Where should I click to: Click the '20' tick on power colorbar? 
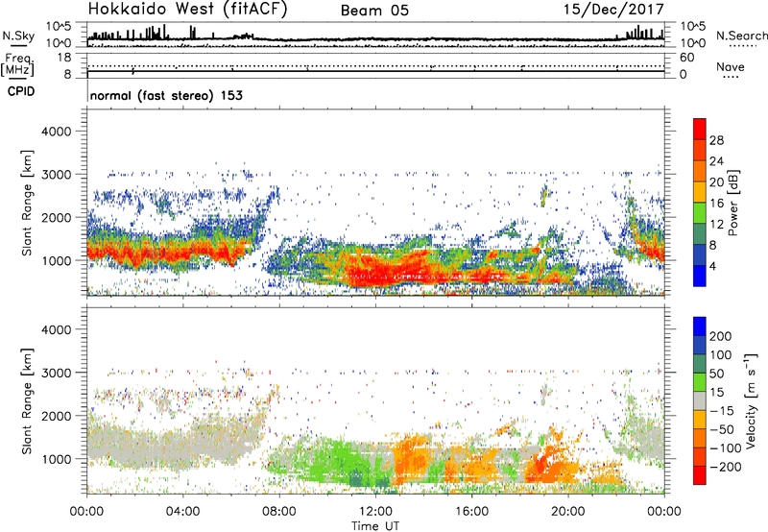coord(716,182)
